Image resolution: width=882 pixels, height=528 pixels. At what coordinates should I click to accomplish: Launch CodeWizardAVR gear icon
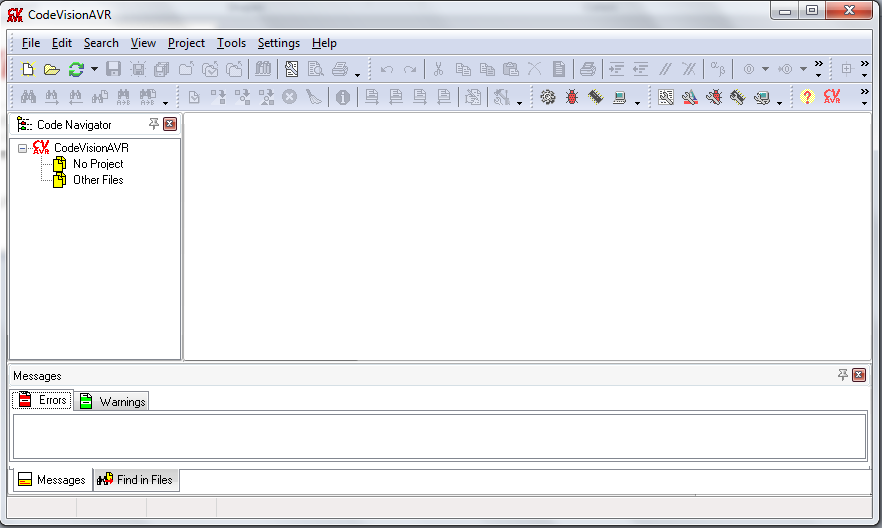(547, 97)
